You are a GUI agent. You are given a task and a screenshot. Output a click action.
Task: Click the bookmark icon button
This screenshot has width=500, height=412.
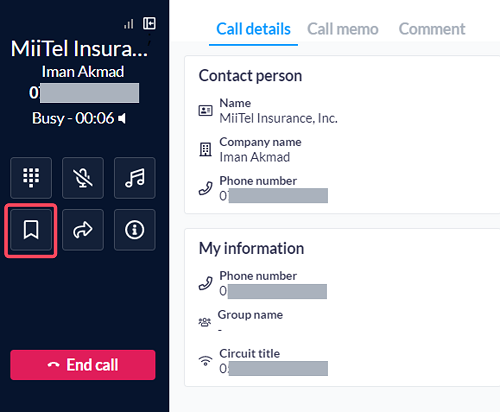31,230
